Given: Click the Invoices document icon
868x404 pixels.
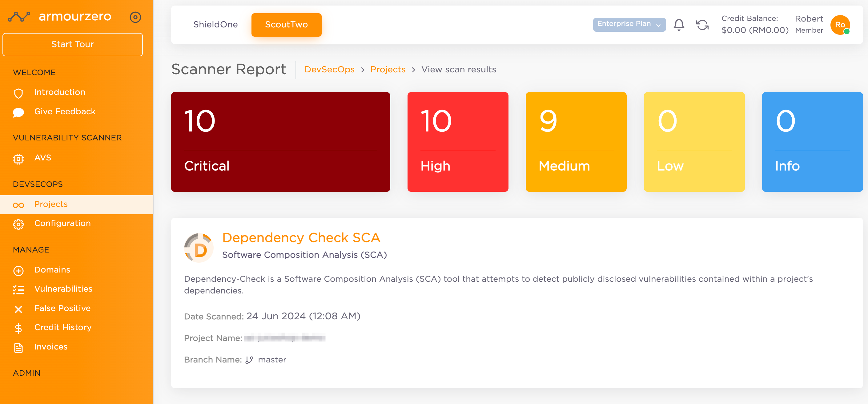Looking at the screenshot, I should 18,348.
